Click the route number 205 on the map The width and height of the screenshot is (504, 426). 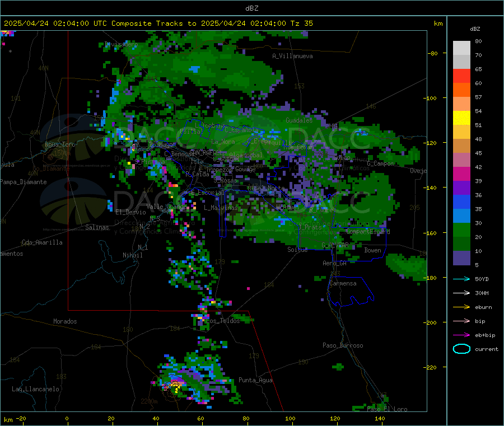click(414, 208)
